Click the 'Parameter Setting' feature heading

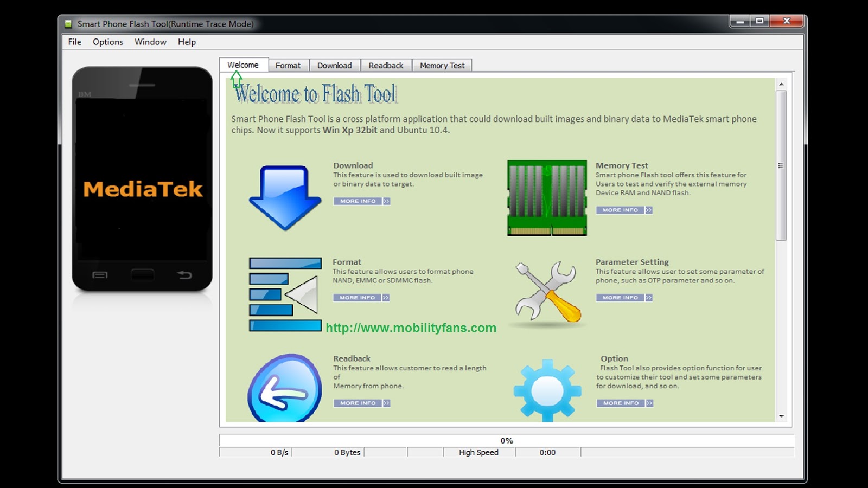click(632, 262)
